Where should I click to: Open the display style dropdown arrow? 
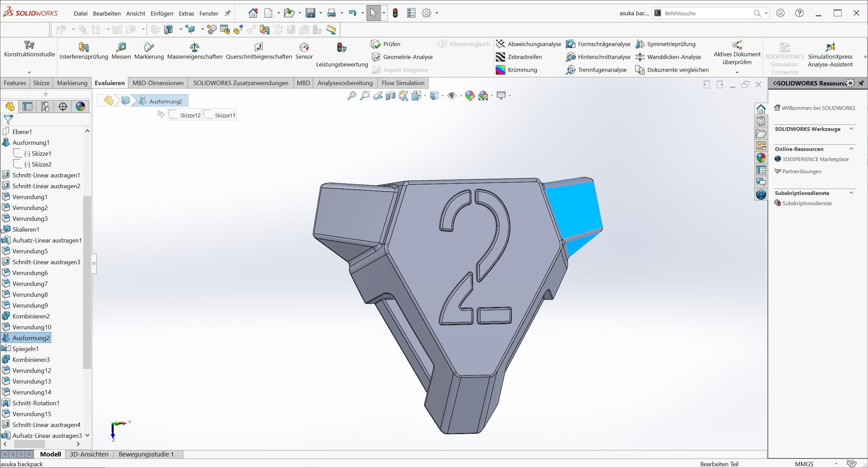click(x=443, y=96)
